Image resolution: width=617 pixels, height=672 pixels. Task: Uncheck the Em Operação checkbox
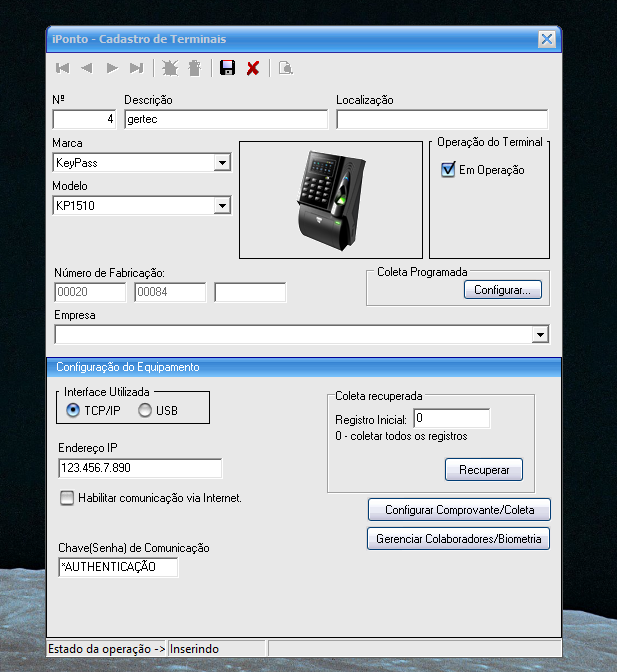pos(448,170)
